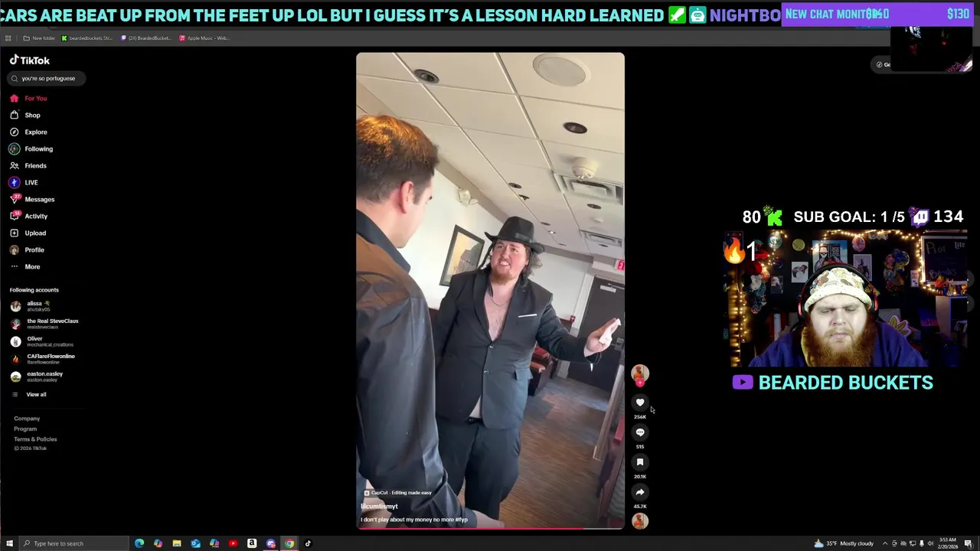Open the Following feed
Viewport: 980px width, 551px height.
pos(31,148)
